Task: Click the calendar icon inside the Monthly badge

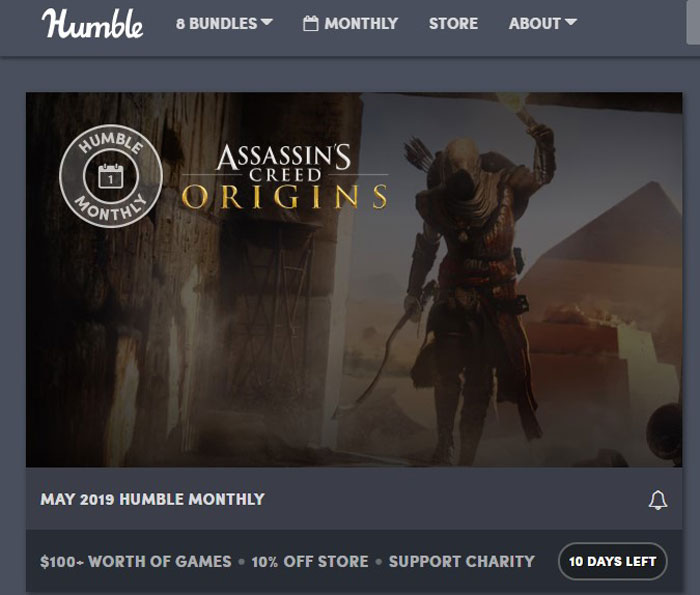Action: point(111,176)
